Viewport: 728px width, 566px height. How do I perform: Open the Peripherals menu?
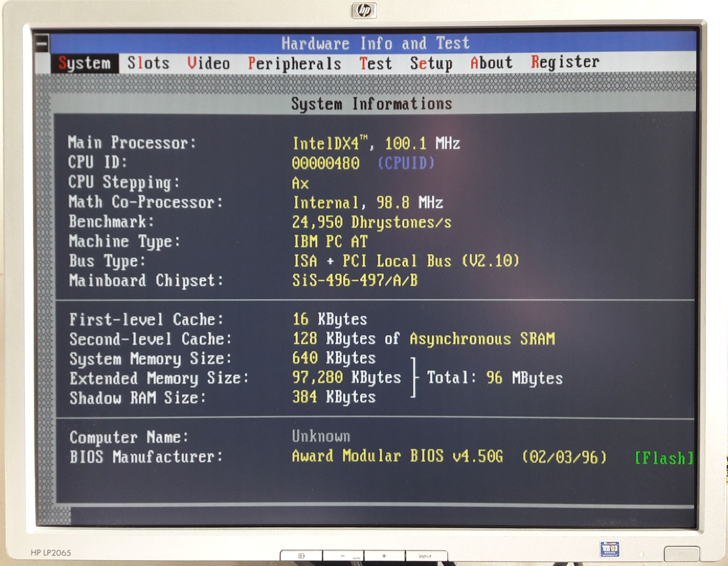tap(295, 64)
